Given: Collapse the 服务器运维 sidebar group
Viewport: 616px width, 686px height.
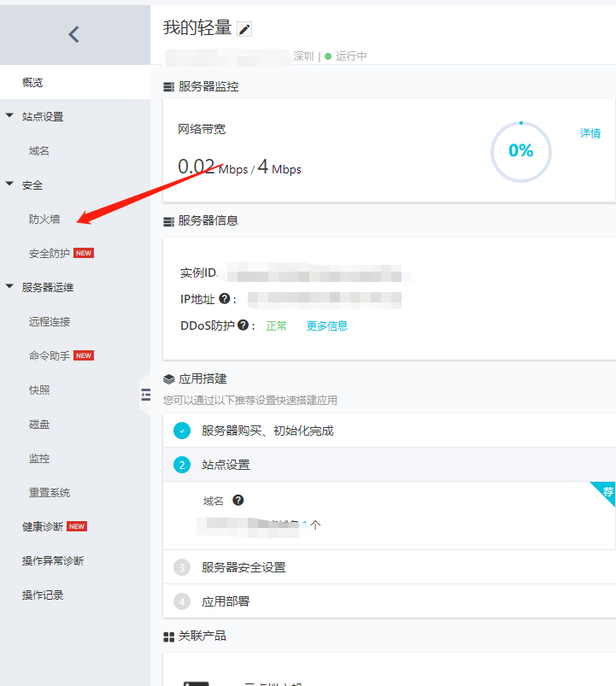Looking at the screenshot, I should (9, 286).
